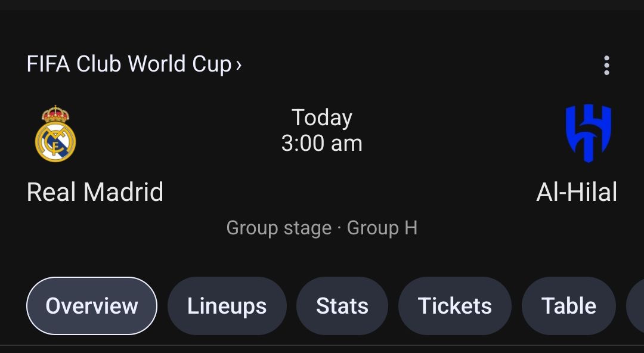Open the FIFA Club World Cup heading
This screenshot has height=353, width=644.
pos(134,64)
